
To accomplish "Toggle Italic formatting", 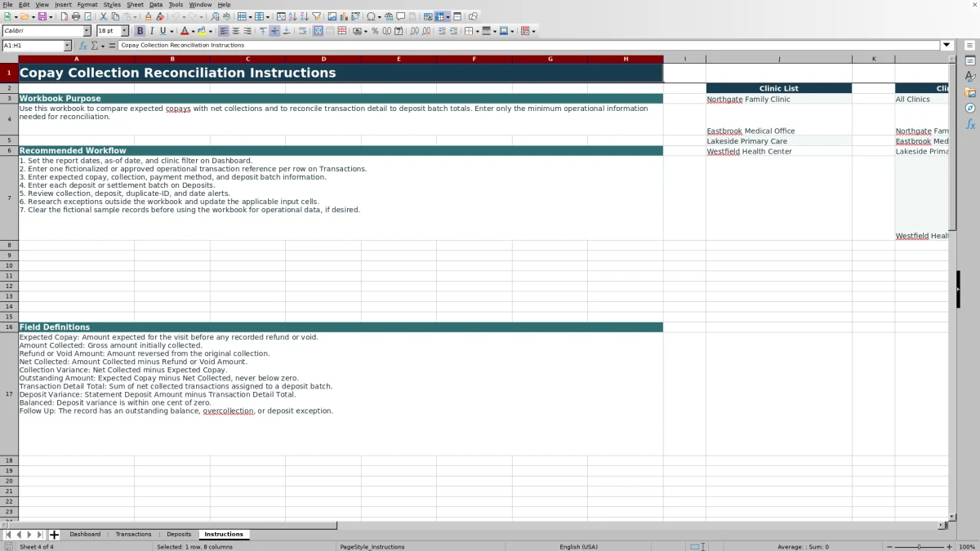I will (152, 31).
